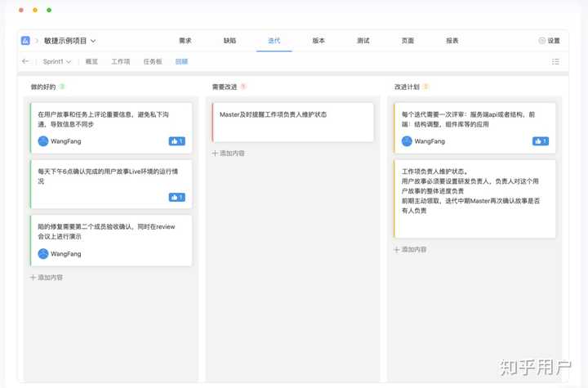Screen dimensions: 588x388
Task: Click the green count badge beside 做的好的
Action: tap(62, 87)
